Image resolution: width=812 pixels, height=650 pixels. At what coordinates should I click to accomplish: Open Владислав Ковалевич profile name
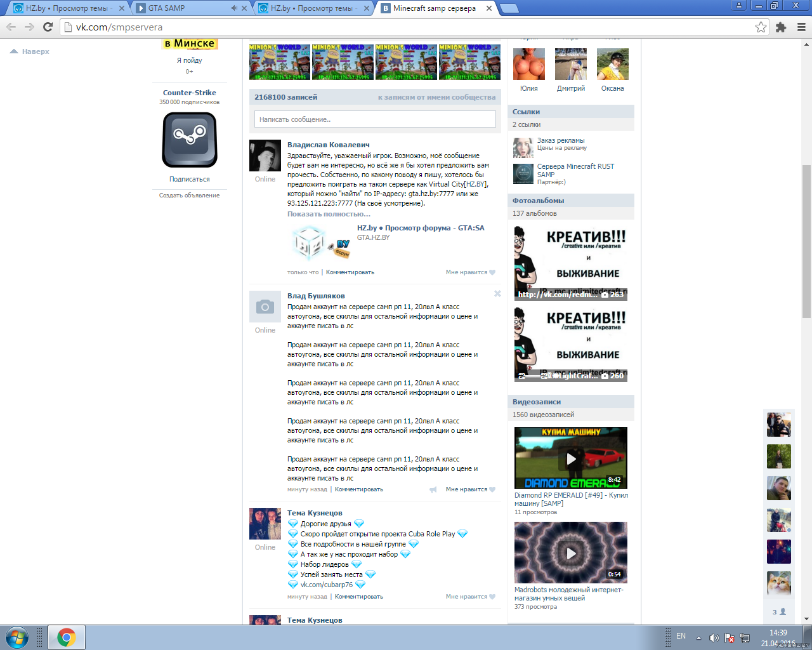328,145
